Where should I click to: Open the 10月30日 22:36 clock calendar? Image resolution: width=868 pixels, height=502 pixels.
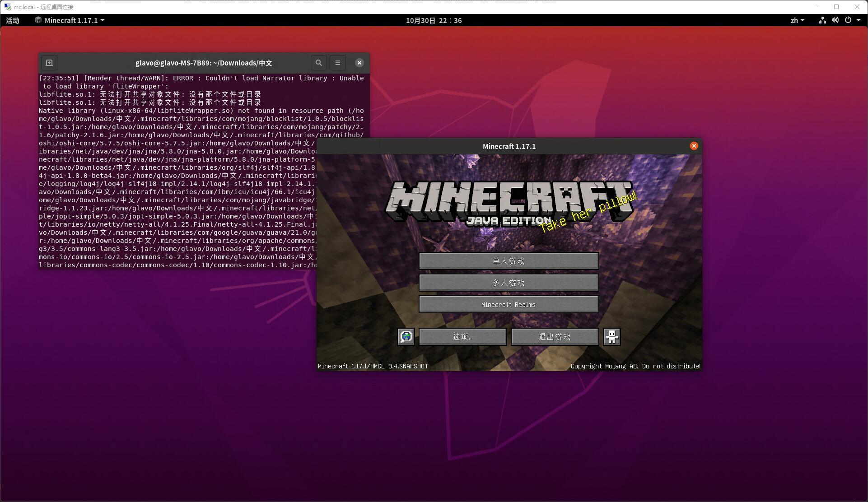[434, 20]
